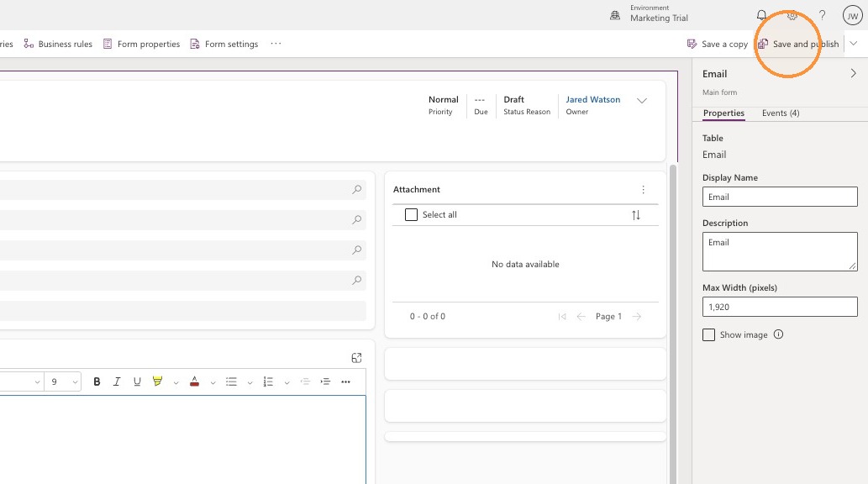Open the more commands ellipsis menu
This screenshot has width=868, height=484.
tap(276, 43)
